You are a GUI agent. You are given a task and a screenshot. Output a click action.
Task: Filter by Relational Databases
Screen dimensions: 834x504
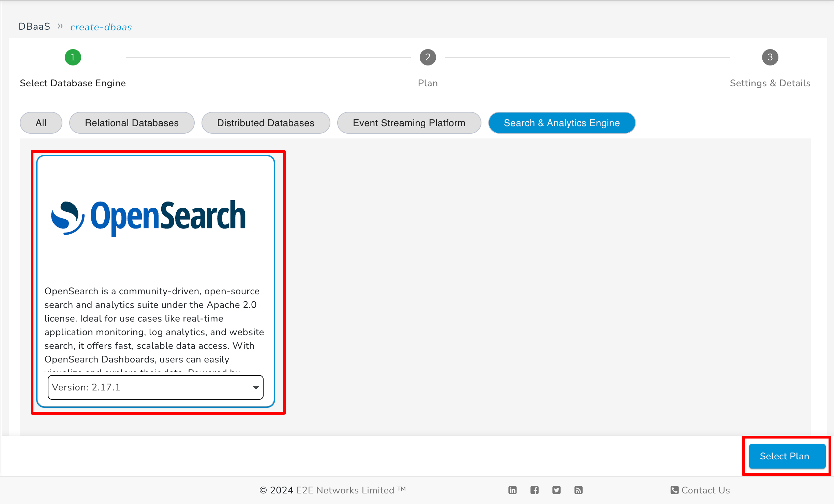[132, 123]
